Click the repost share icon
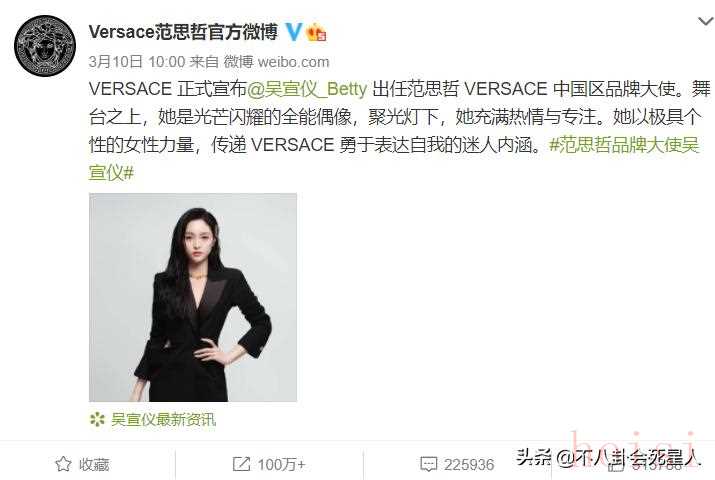Screen dimensions: 715x480 coord(241,464)
